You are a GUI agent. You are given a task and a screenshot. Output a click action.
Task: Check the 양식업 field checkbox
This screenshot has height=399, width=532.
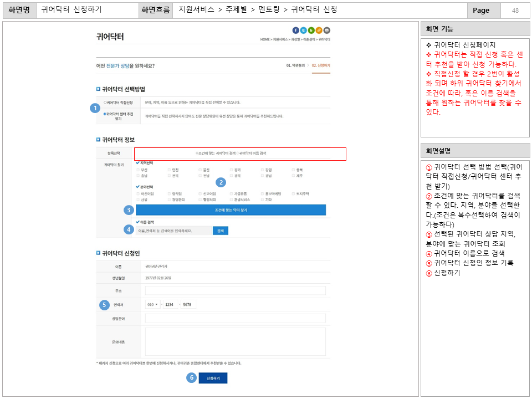tap(168, 193)
